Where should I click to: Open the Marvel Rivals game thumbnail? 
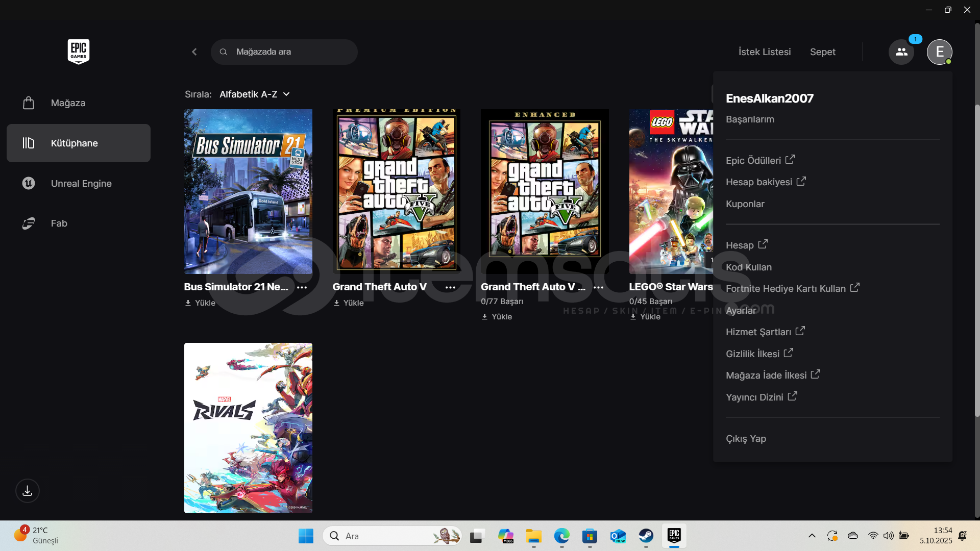(248, 428)
